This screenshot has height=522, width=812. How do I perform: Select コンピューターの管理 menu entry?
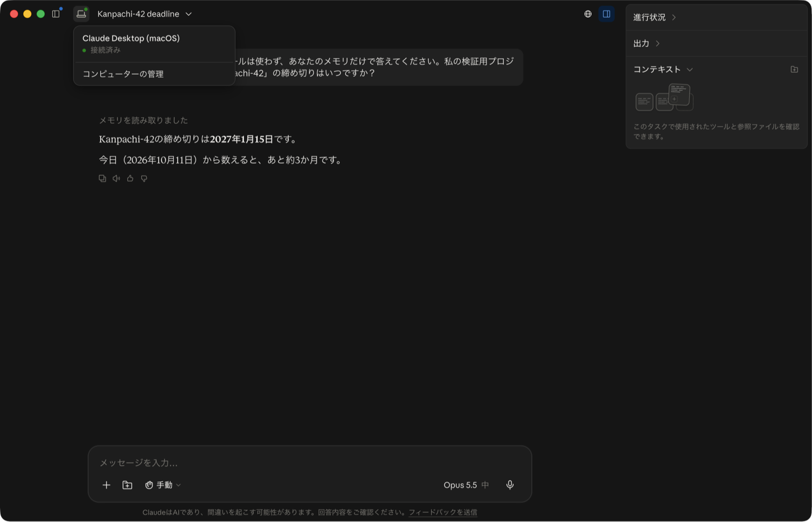(154, 74)
